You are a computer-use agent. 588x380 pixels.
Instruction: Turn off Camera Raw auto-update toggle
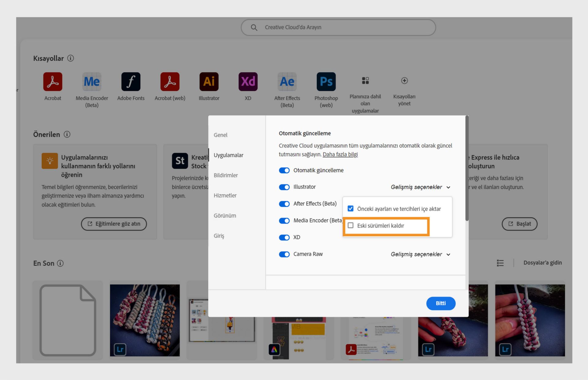[284, 254]
